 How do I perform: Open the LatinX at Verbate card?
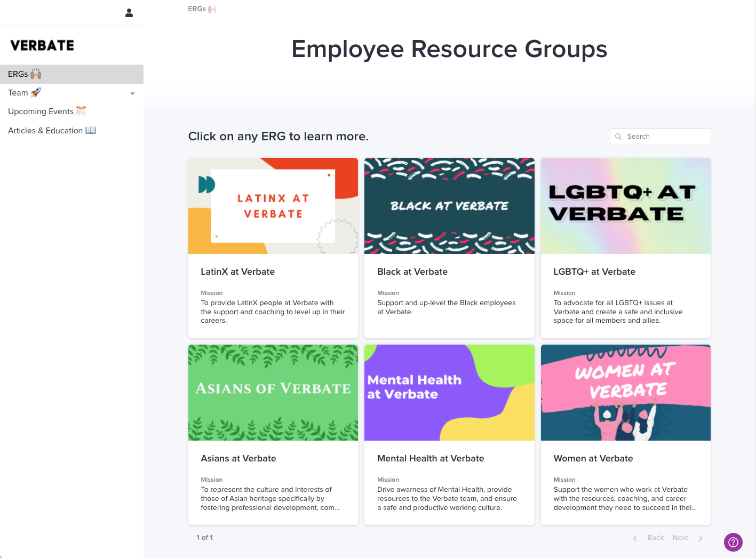pyautogui.click(x=273, y=248)
